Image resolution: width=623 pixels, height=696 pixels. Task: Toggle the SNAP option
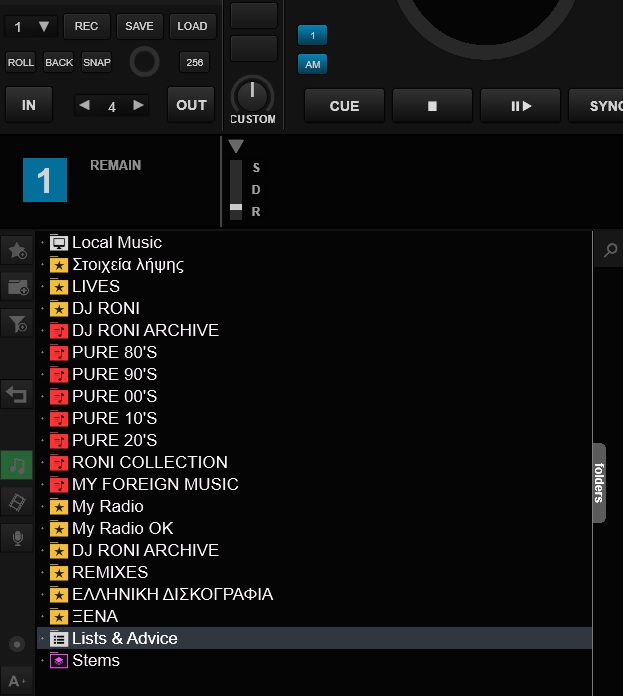pyautogui.click(x=97, y=62)
